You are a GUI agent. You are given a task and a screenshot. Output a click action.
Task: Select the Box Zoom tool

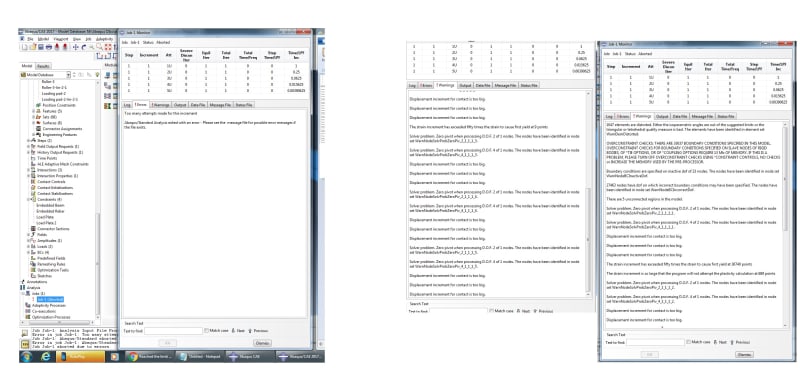100,47
